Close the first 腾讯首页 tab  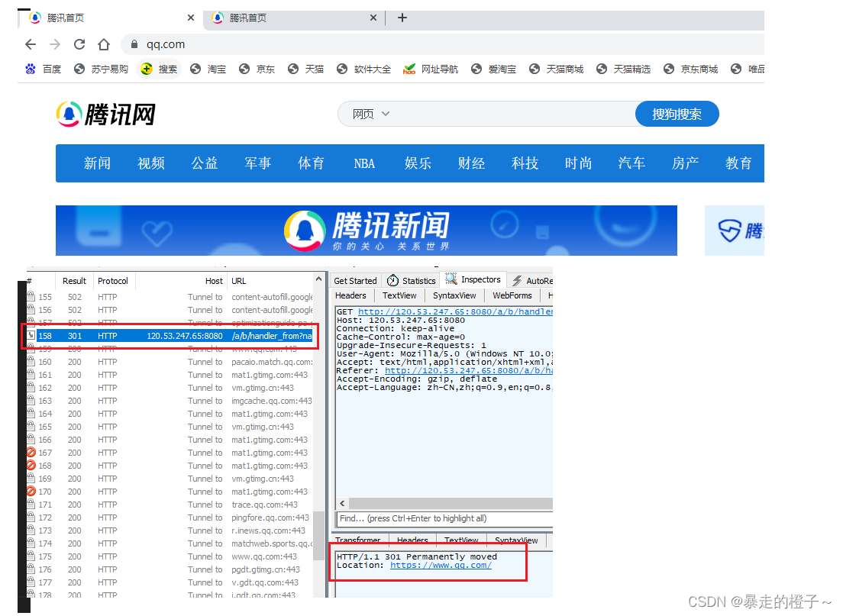(x=191, y=18)
